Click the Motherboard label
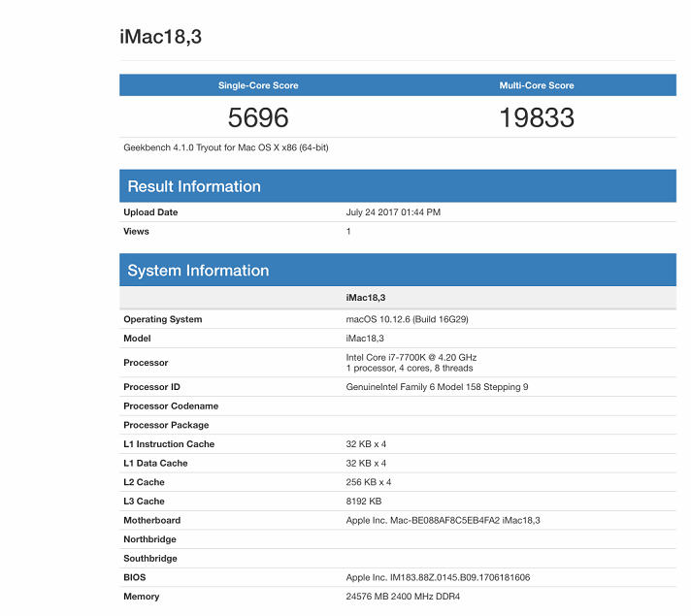 [x=152, y=520]
